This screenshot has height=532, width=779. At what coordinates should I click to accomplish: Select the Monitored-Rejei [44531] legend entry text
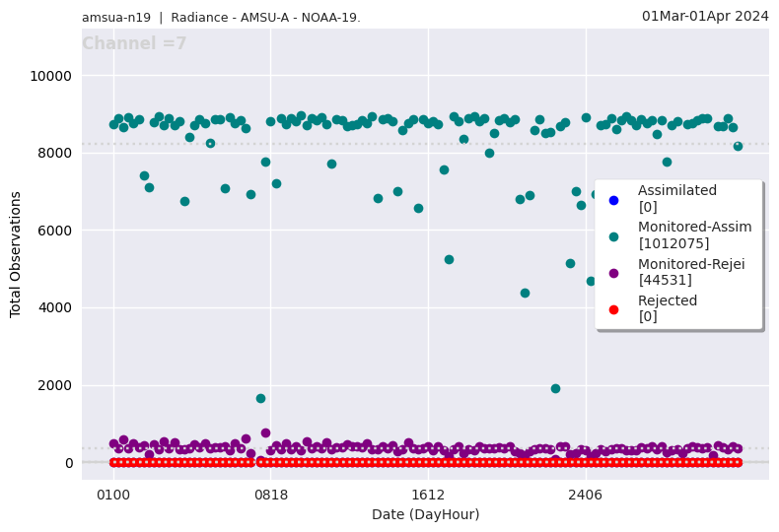[690, 272]
